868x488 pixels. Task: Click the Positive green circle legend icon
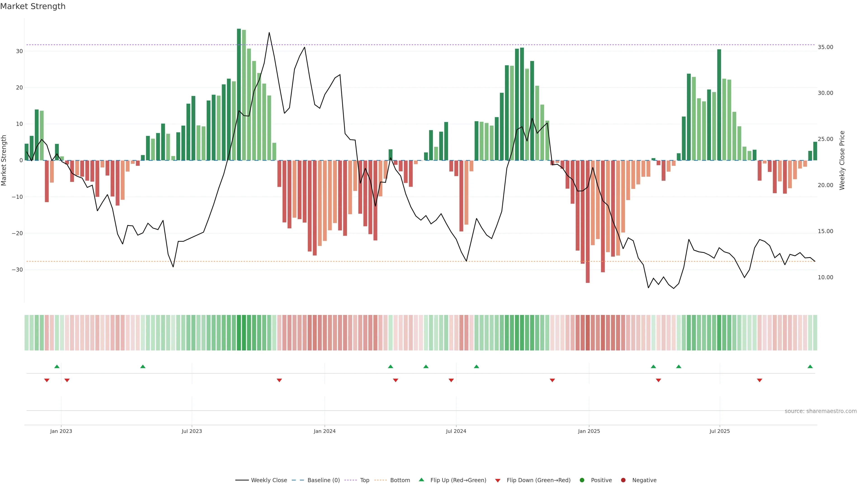(582, 480)
